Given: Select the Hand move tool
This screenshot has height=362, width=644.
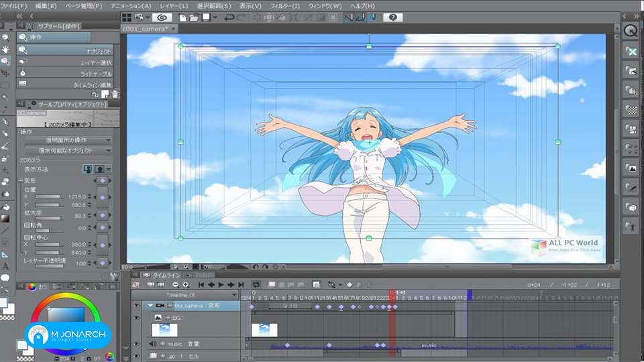Looking at the screenshot, I should (5, 49).
